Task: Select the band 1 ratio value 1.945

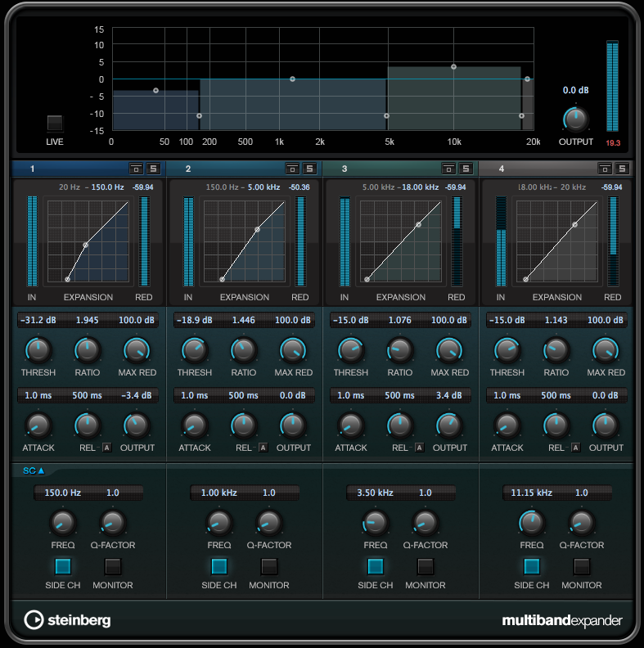Action: click(x=88, y=320)
